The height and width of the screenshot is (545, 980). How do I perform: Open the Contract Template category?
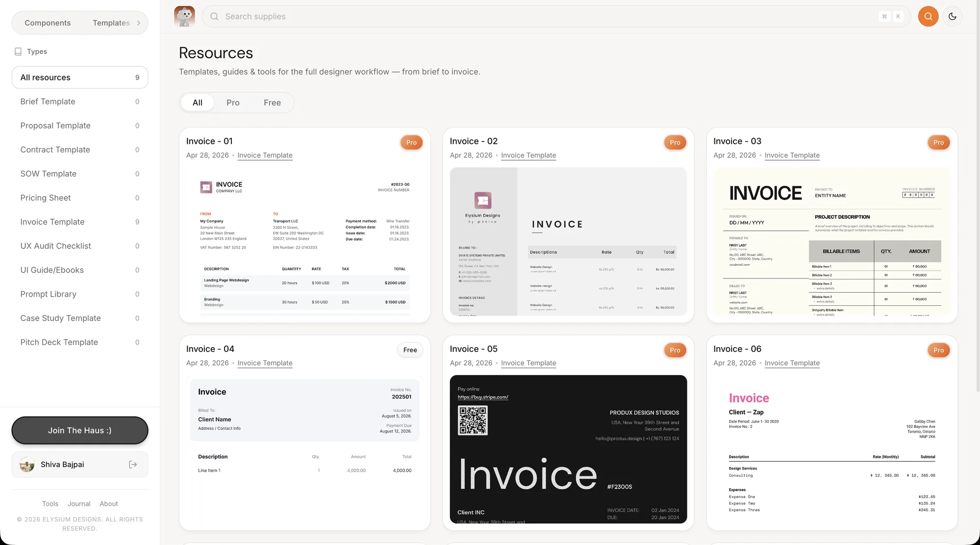(80, 149)
